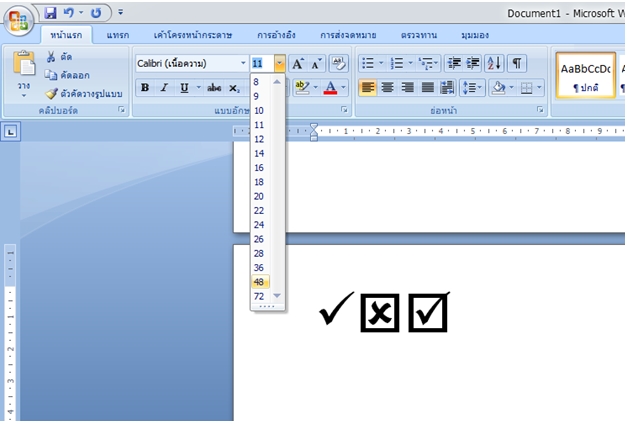628x424 pixels.
Task: Expand the Calibri font name dropdown
Action: point(243,63)
